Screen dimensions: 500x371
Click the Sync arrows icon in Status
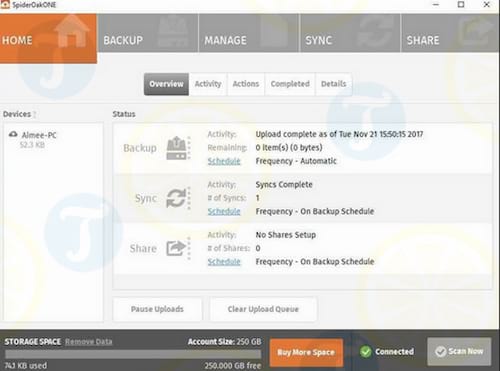176,198
